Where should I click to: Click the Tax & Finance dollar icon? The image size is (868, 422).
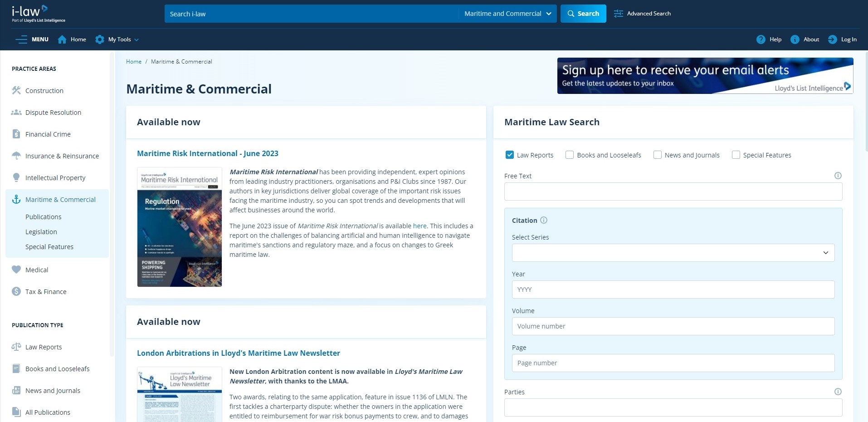pos(16,291)
